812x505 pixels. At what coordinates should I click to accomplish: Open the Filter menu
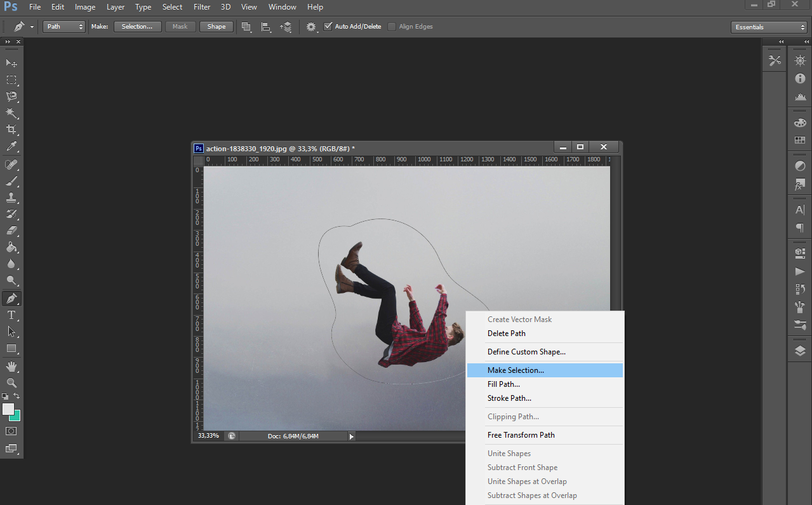[202, 7]
